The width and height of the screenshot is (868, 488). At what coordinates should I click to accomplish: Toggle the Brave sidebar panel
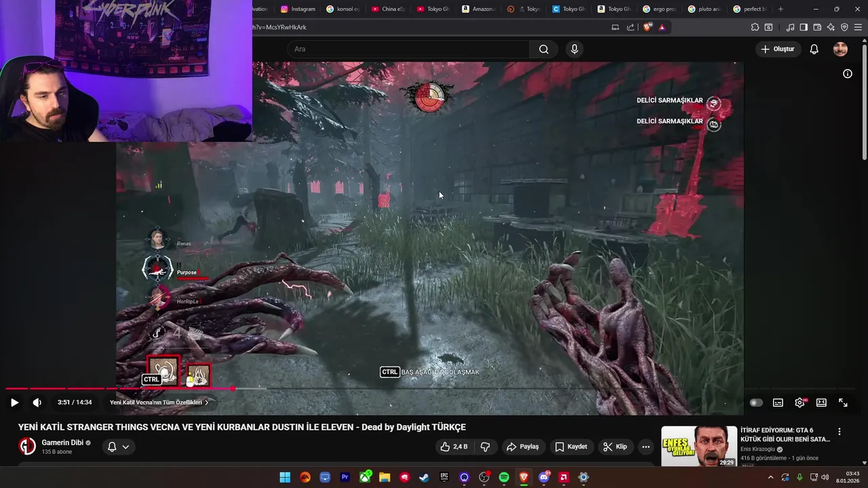pos(804,27)
